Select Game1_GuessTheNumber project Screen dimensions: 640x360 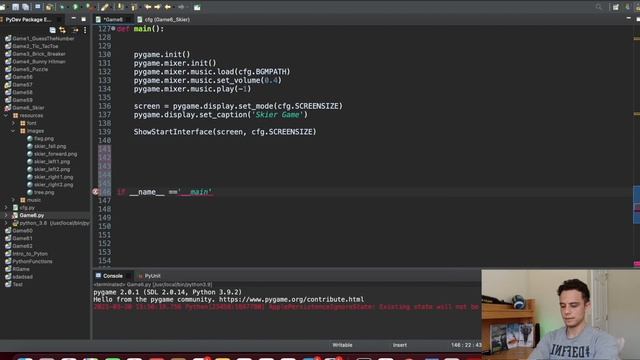click(43, 38)
